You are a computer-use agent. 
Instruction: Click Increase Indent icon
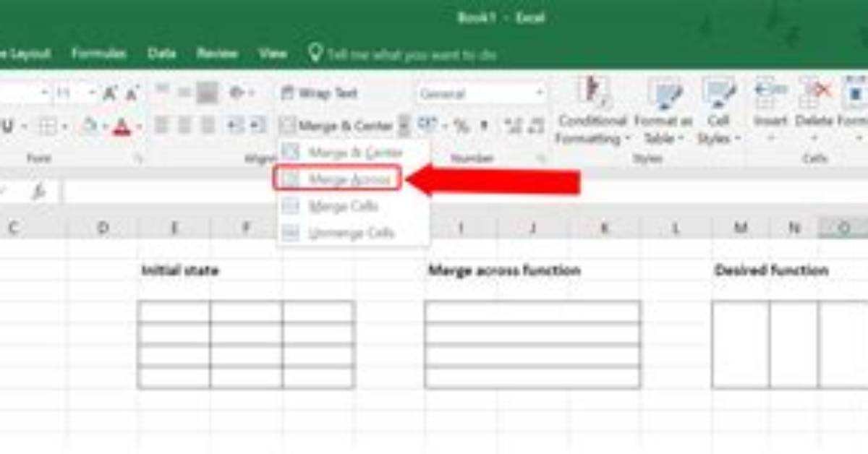(258, 126)
